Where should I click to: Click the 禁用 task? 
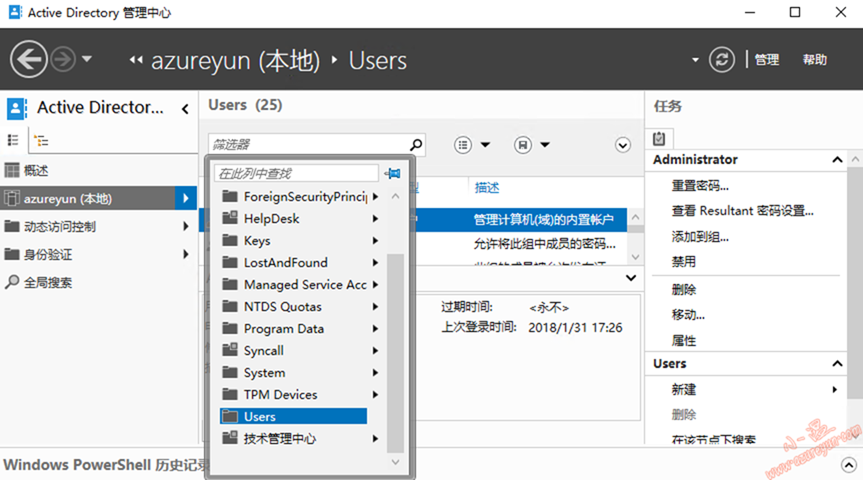684,262
